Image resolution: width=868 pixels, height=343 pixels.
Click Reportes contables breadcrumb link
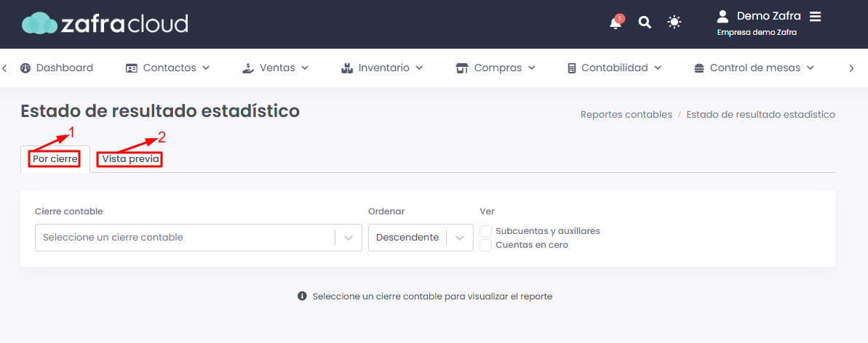(626, 114)
